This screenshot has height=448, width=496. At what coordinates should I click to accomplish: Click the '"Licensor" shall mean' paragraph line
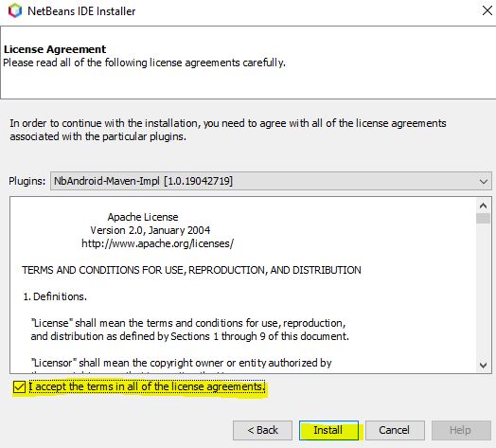(x=181, y=363)
